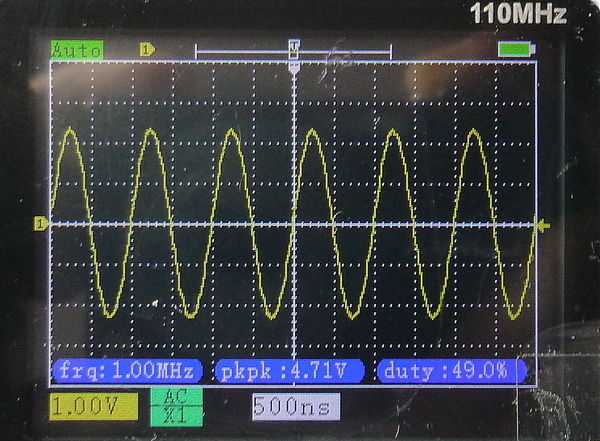Screen dimensions: 600x441
Task: Open the 500ns timebase setting
Action: (x=294, y=407)
